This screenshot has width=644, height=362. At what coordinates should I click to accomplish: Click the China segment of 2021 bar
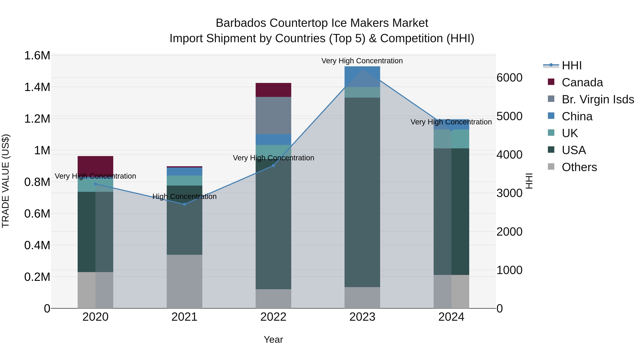[x=184, y=172]
